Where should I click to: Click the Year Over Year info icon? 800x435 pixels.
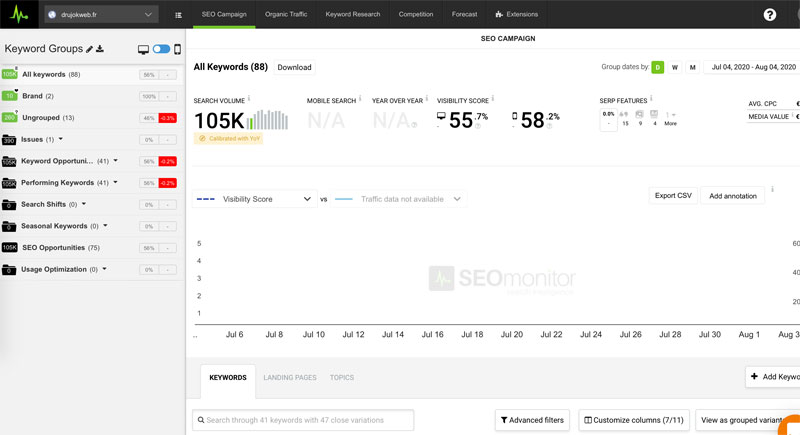point(427,98)
